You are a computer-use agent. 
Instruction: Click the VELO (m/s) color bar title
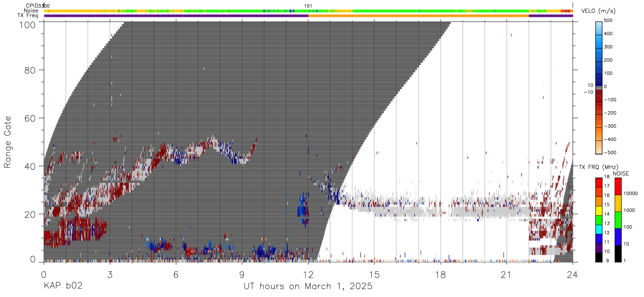pyautogui.click(x=599, y=12)
